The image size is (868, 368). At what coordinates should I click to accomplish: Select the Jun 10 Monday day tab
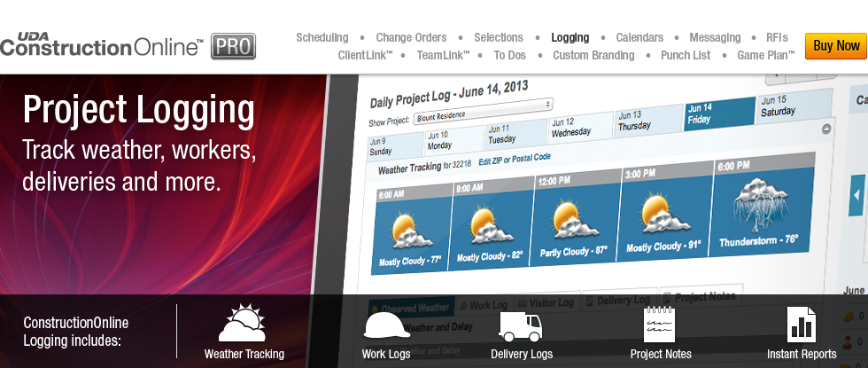[x=453, y=140]
